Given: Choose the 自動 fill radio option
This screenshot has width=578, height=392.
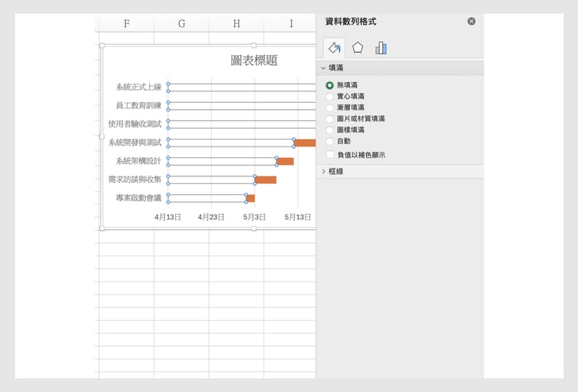Looking at the screenshot, I should [x=329, y=141].
